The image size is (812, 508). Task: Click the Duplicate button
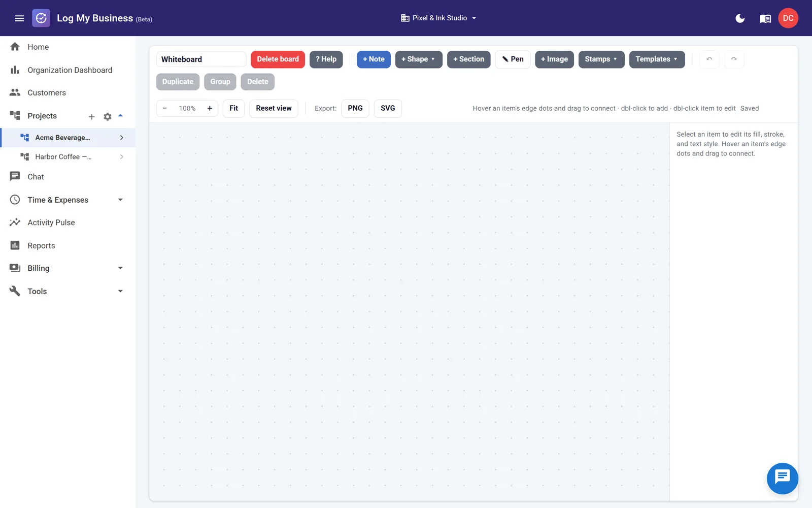pos(178,82)
